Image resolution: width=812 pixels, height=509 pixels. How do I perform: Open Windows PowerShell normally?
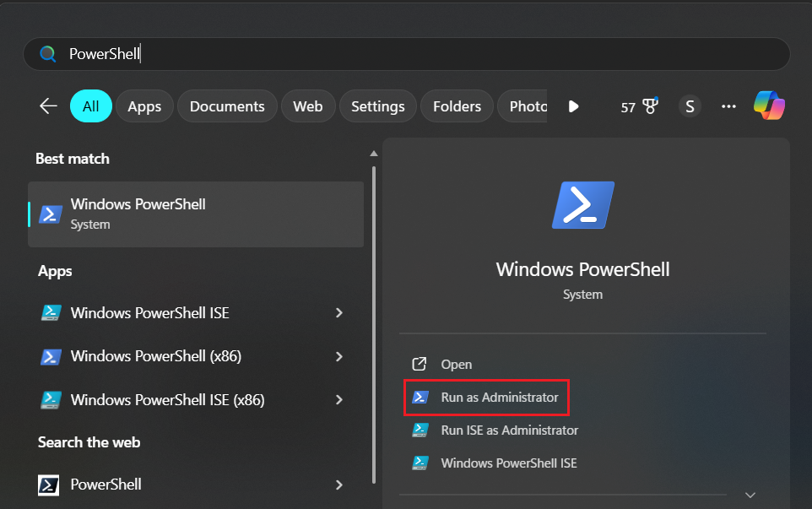[x=456, y=364]
